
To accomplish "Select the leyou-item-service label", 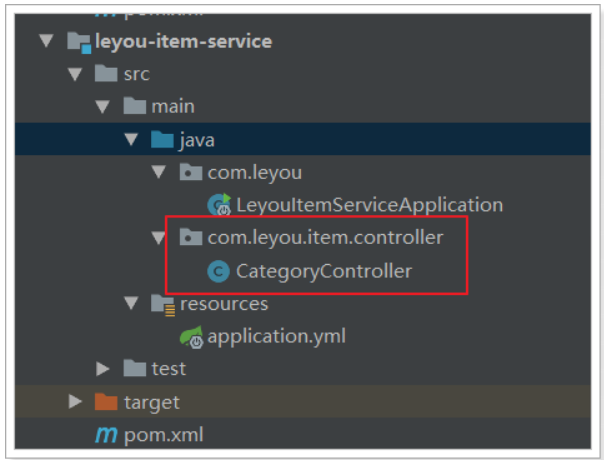I will [x=183, y=42].
